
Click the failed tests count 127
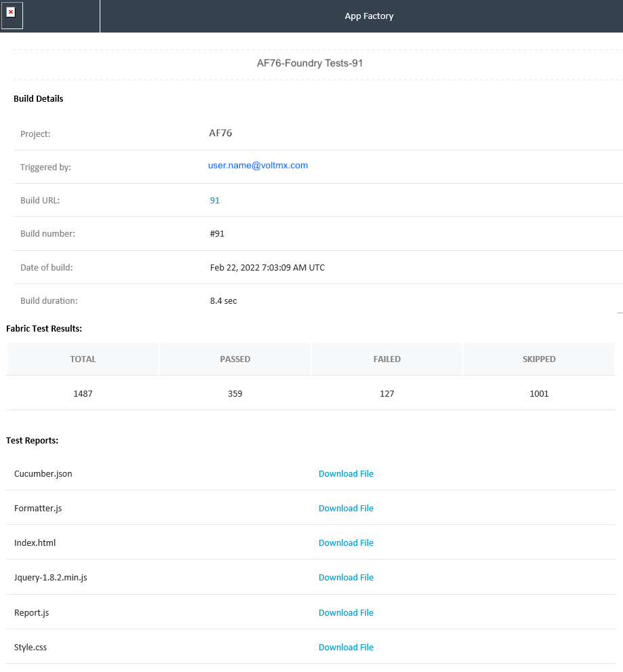387,394
